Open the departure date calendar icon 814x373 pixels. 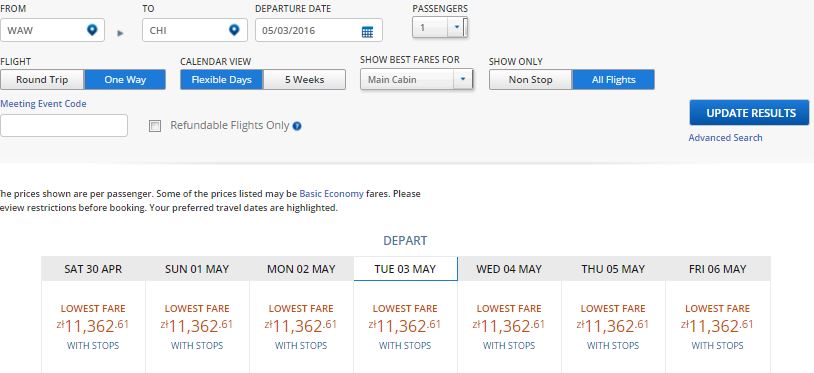tap(367, 32)
